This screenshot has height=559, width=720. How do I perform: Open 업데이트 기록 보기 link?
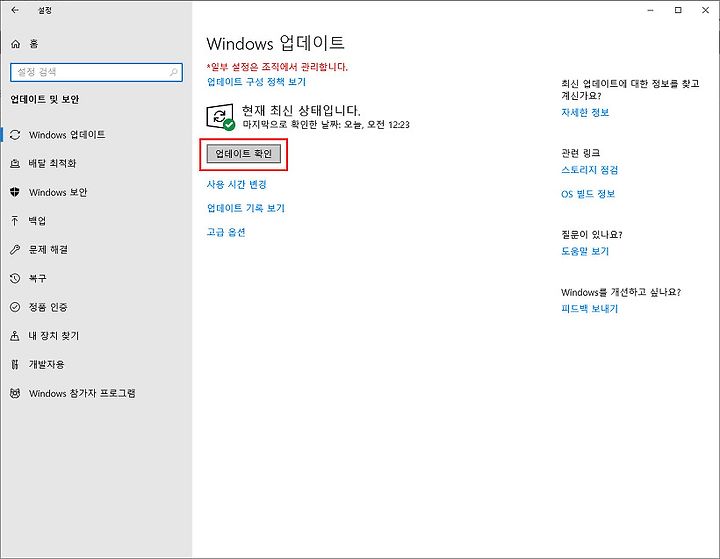(x=246, y=208)
